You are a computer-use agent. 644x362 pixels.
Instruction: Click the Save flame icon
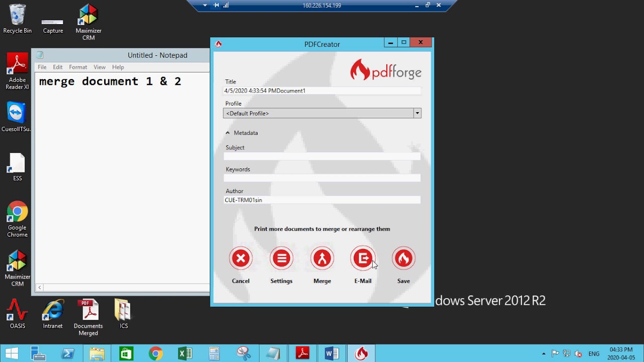click(x=404, y=258)
